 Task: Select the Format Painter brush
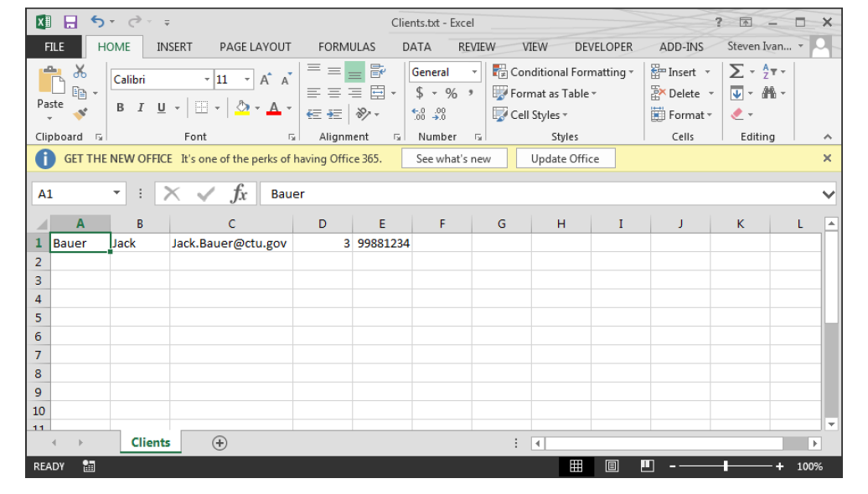coord(80,114)
